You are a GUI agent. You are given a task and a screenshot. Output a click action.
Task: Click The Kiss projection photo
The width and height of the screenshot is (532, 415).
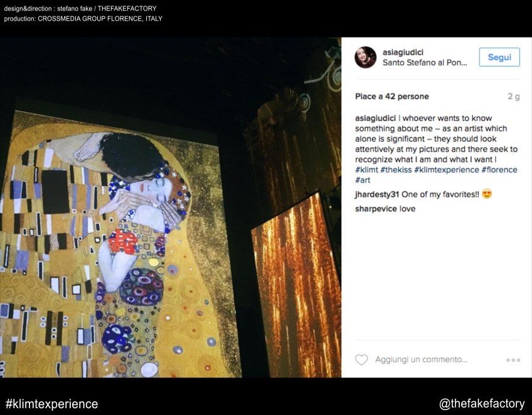coord(170,207)
